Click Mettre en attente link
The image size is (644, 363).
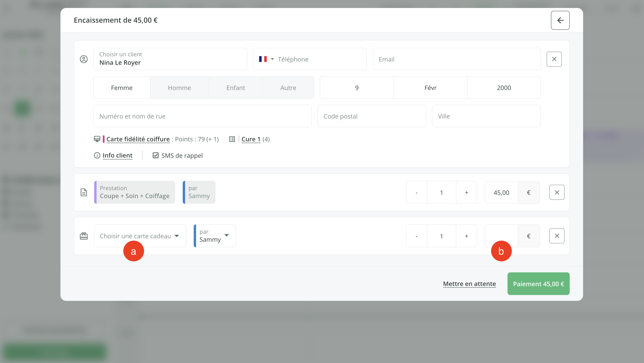click(x=469, y=284)
